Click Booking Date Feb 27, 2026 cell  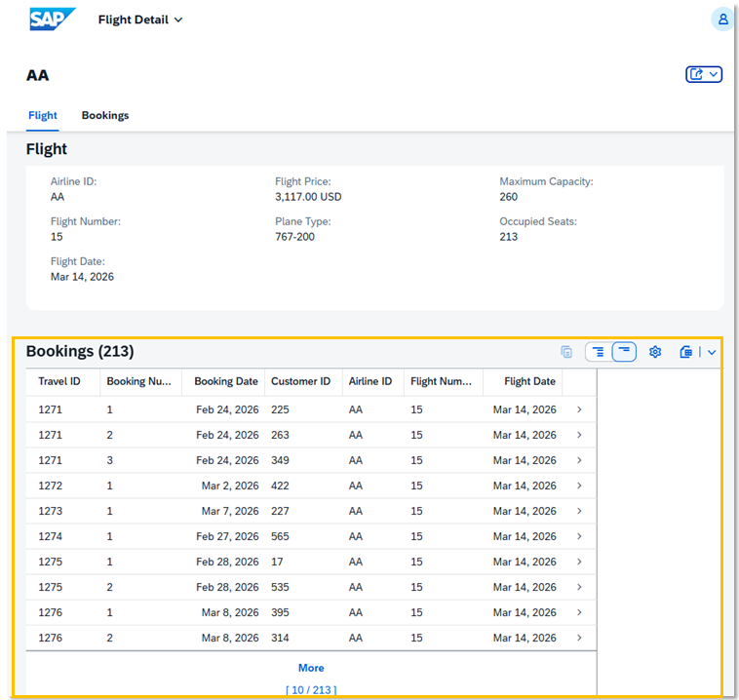227,537
